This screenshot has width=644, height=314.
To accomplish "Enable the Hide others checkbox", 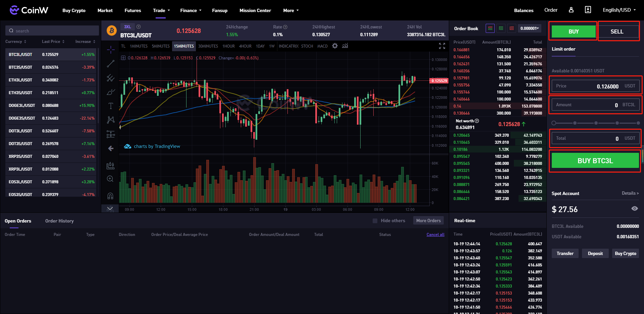I will (375, 221).
